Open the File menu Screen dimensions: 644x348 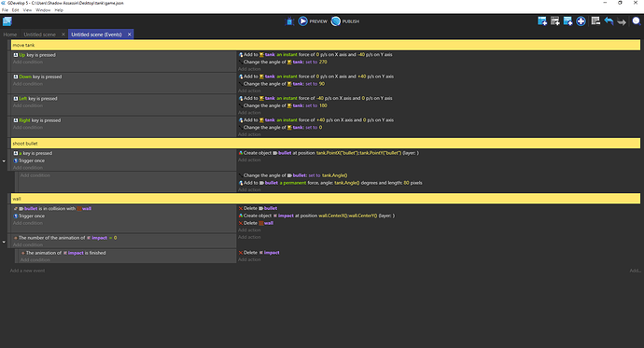[x=5, y=10]
